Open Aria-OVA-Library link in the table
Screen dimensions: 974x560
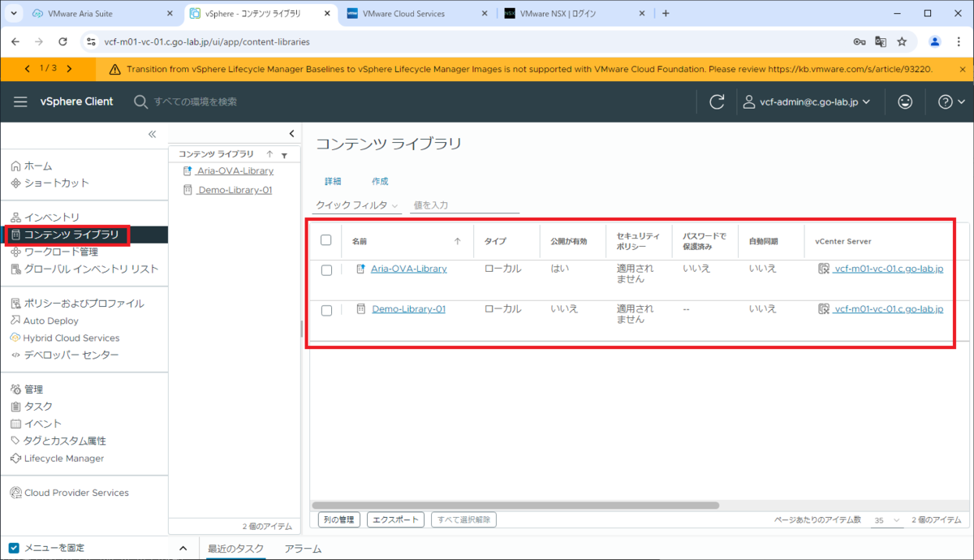pyautogui.click(x=409, y=269)
